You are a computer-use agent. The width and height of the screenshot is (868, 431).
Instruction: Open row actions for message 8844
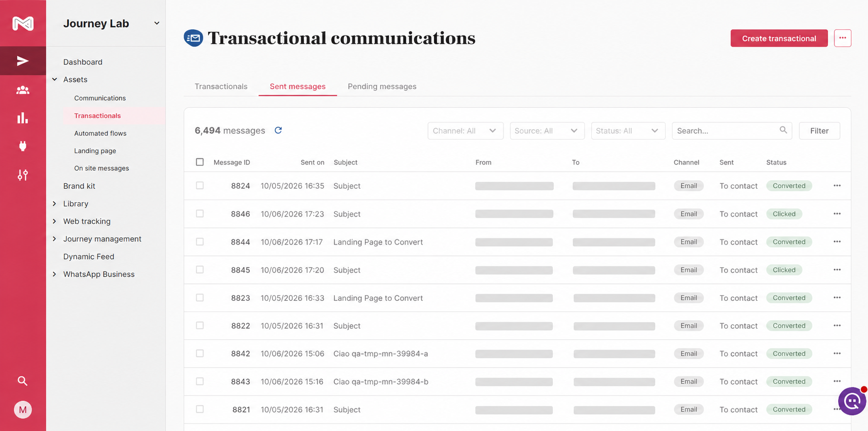point(837,242)
